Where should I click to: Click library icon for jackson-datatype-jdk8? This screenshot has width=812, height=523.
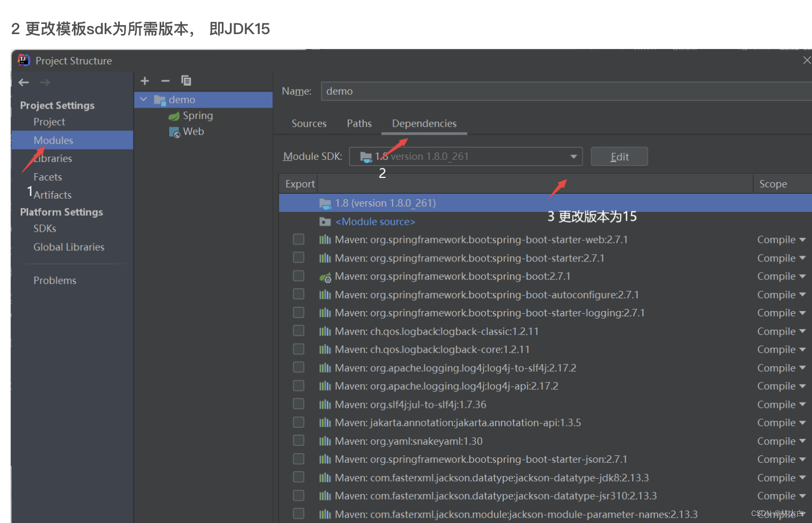pos(325,478)
